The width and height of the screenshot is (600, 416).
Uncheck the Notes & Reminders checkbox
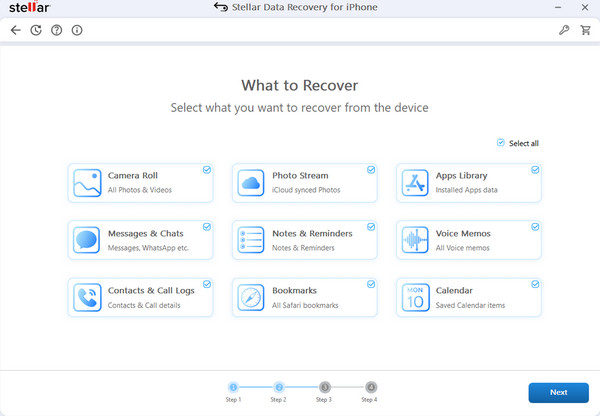[x=371, y=227]
